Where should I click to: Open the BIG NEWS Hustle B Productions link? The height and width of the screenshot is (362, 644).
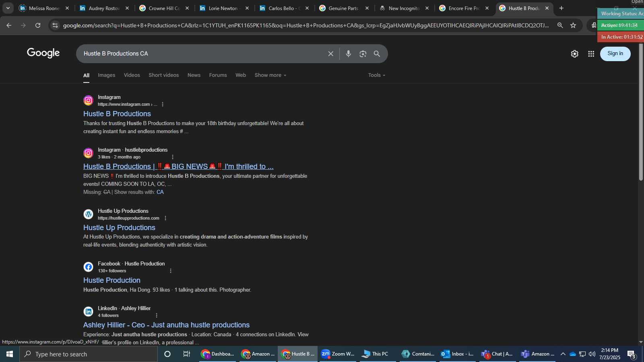coord(178,167)
